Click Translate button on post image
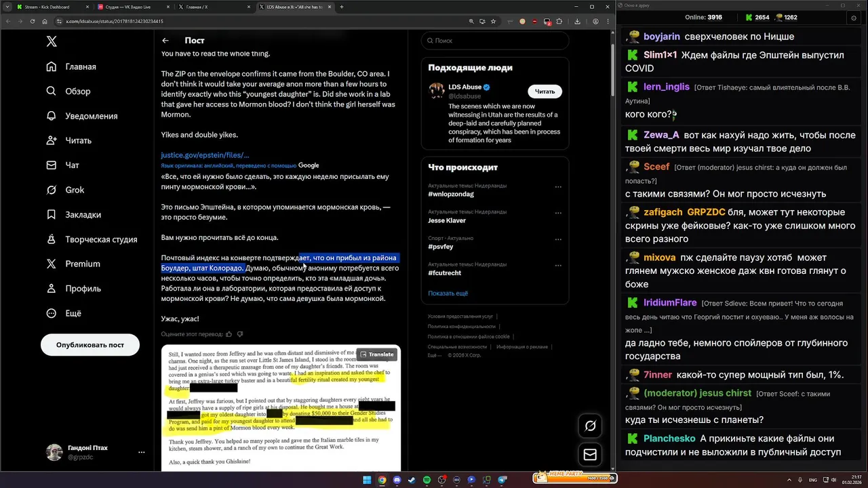868x488 pixels. tap(376, 354)
